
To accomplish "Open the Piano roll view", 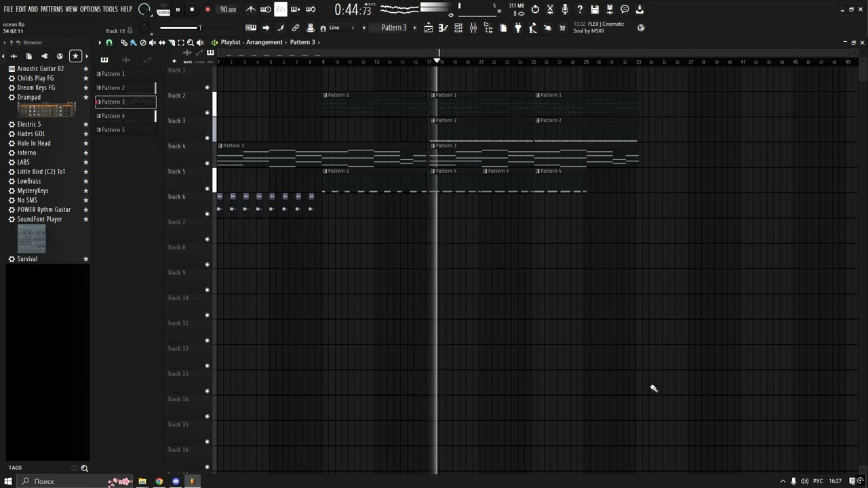I will (443, 28).
